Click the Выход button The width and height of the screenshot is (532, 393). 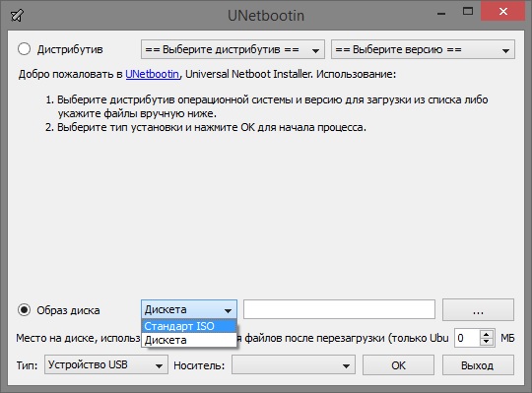point(478,365)
